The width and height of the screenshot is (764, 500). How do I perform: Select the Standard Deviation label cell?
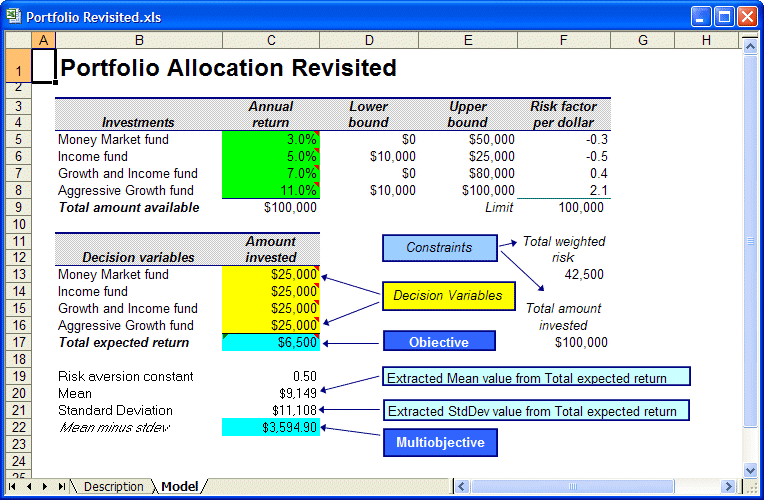pos(139,410)
